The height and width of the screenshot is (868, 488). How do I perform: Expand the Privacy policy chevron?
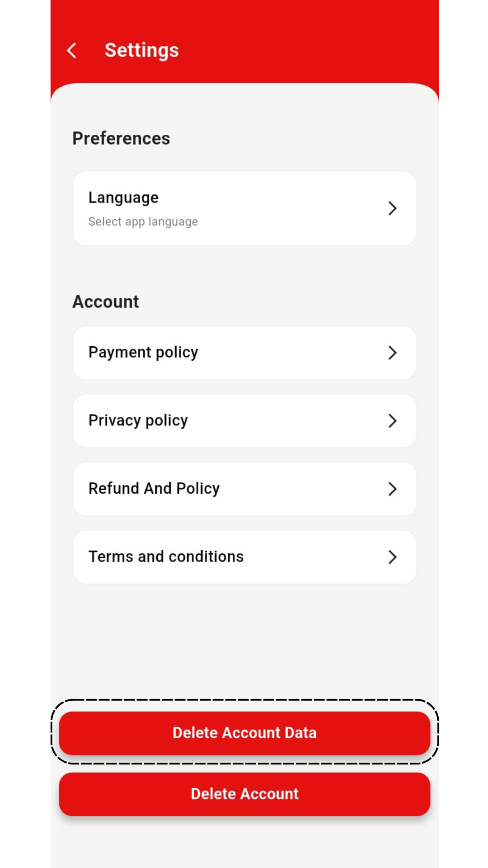tap(392, 421)
